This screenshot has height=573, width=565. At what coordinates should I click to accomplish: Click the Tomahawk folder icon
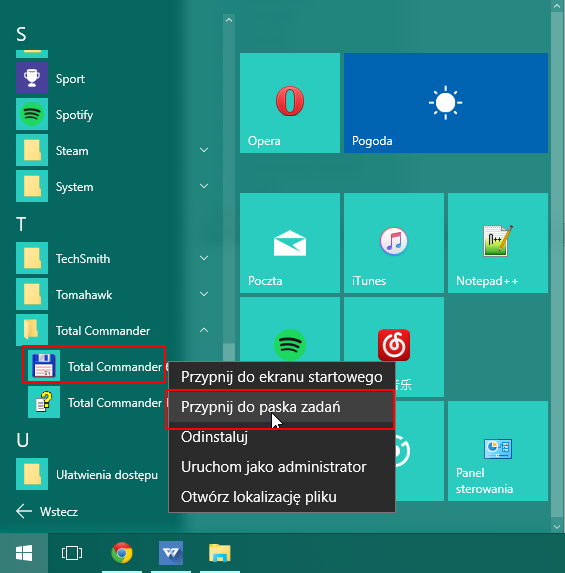[32, 294]
